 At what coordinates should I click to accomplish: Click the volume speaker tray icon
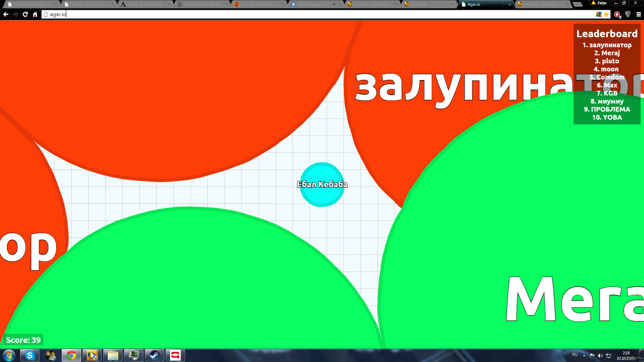point(600,356)
